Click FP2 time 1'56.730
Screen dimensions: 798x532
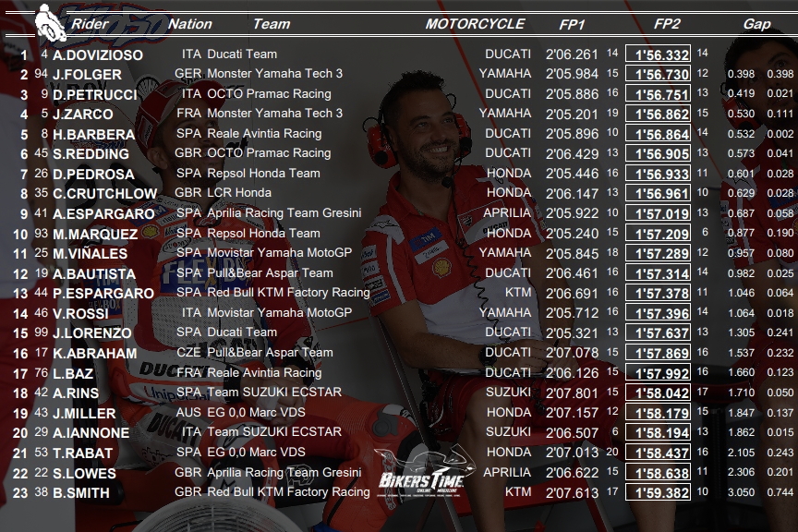tap(658, 74)
